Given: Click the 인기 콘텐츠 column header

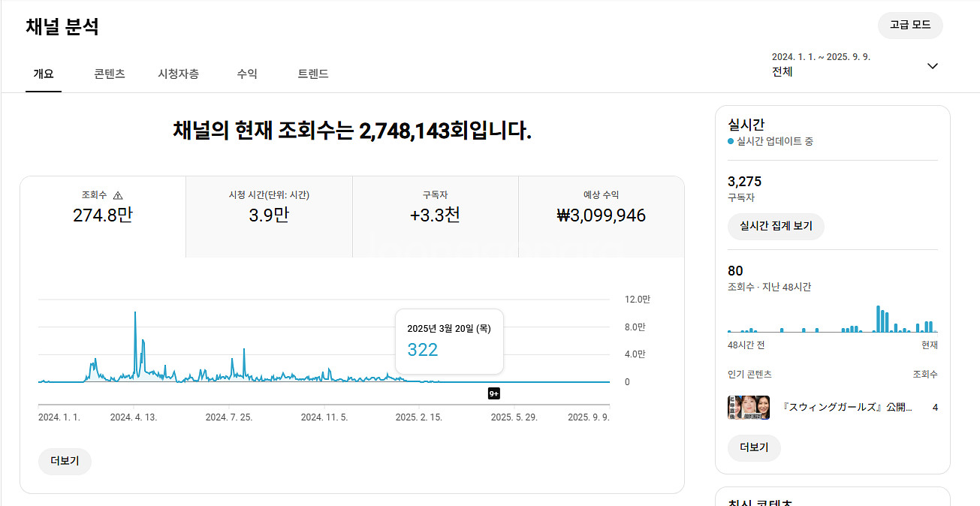Looking at the screenshot, I should point(749,374).
